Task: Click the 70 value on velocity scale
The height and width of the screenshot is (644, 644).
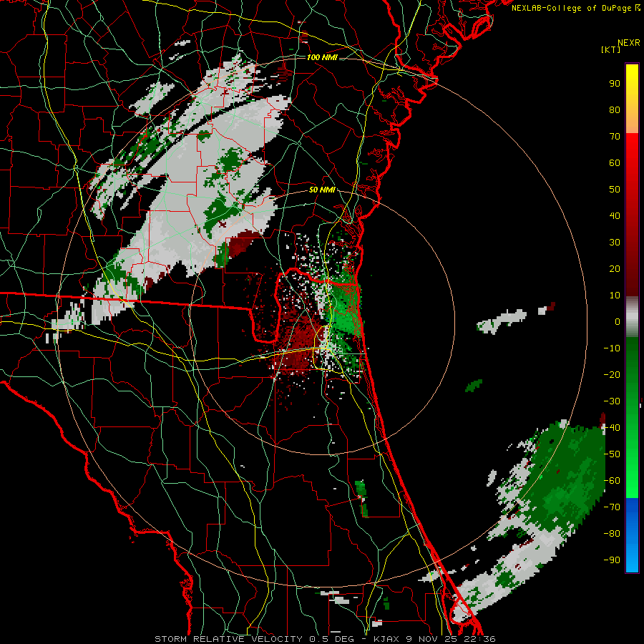Action: [615, 137]
